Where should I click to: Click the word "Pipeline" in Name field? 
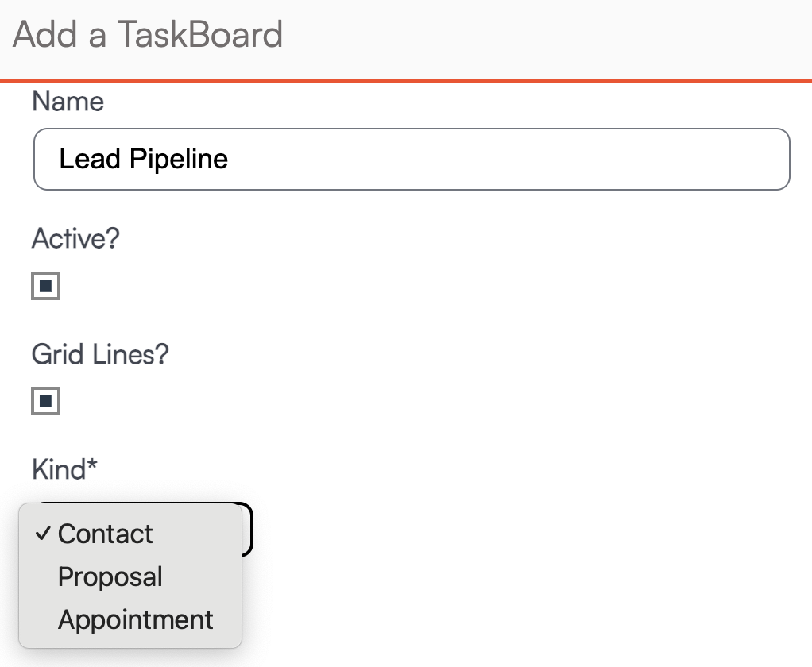179,159
